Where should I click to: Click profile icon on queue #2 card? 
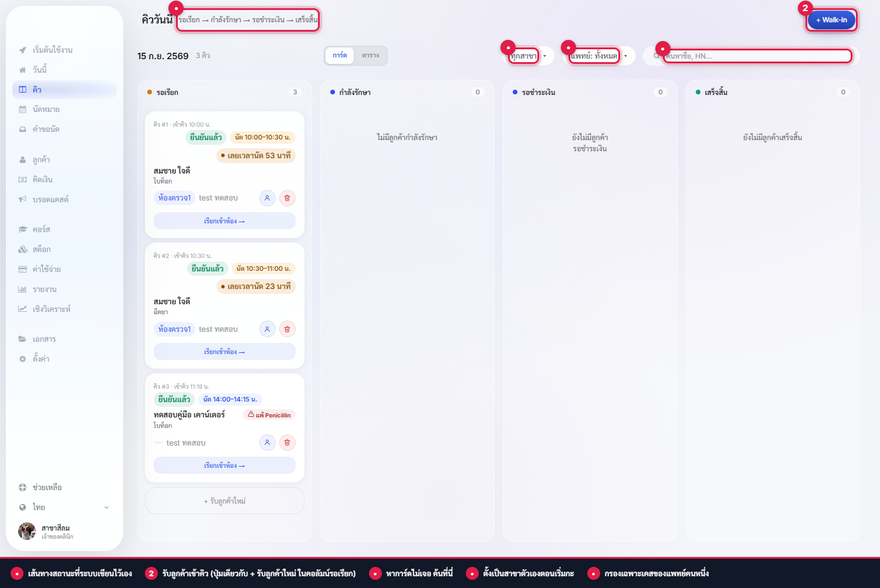(267, 329)
